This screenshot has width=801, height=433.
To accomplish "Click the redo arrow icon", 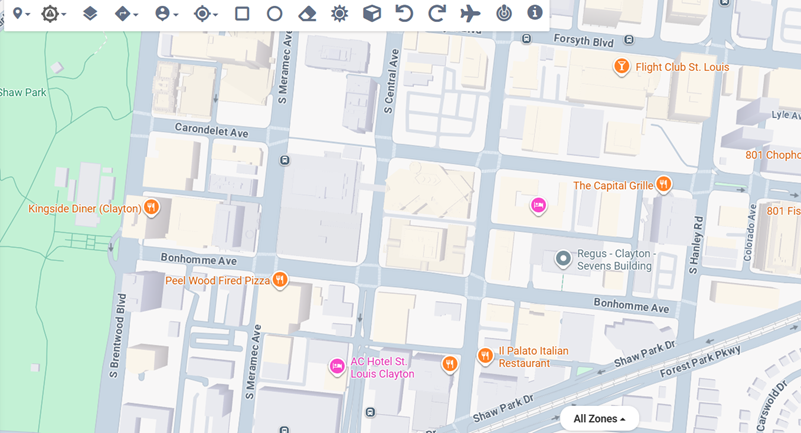I will pyautogui.click(x=437, y=13).
